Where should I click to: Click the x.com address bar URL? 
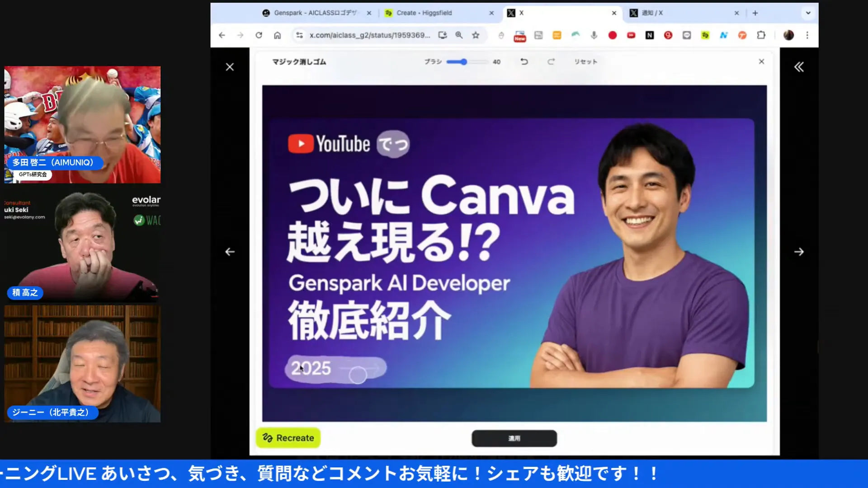point(369,35)
